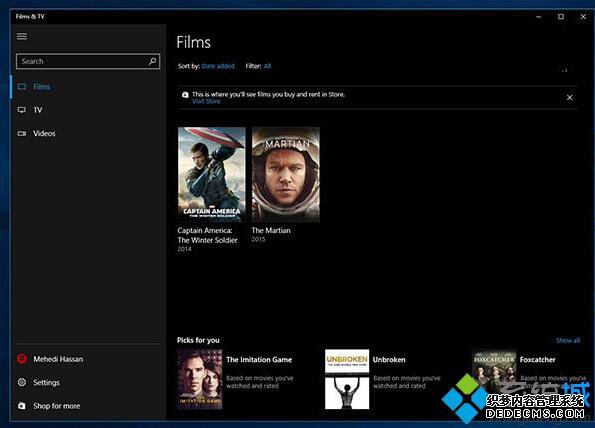Open the hamburger navigation menu
This screenshot has height=428, width=595.
coord(22,36)
